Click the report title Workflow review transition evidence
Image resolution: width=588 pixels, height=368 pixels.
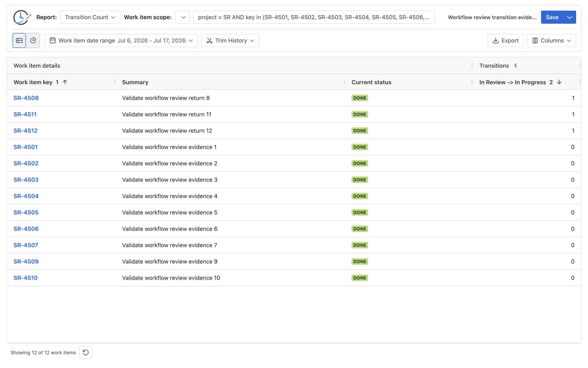coord(492,17)
